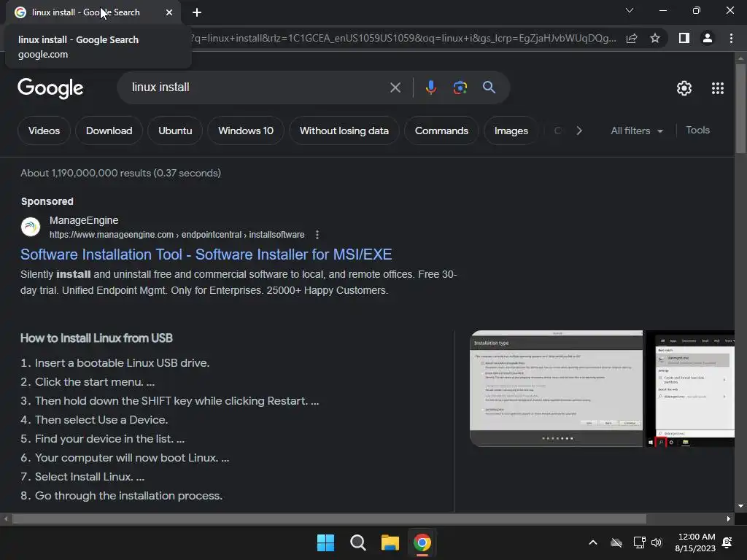This screenshot has width=747, height=560.
Task: Click the vertical scrollbar thumb
Action: 740,109
